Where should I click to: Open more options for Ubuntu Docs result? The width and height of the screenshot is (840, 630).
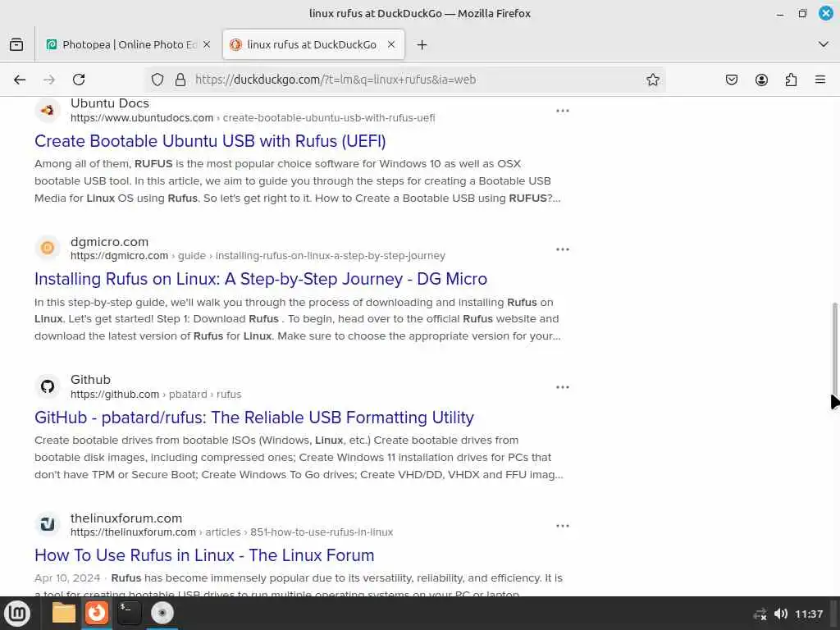tap(563, 111)
